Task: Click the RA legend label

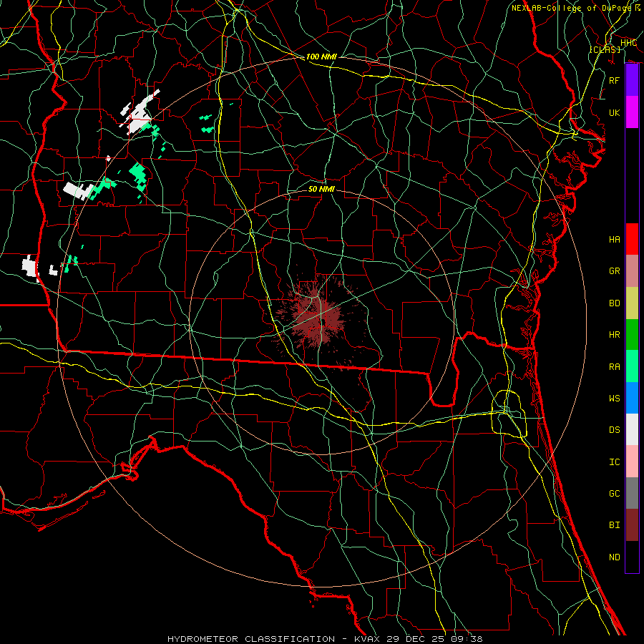Action: (x=615, y=367)
